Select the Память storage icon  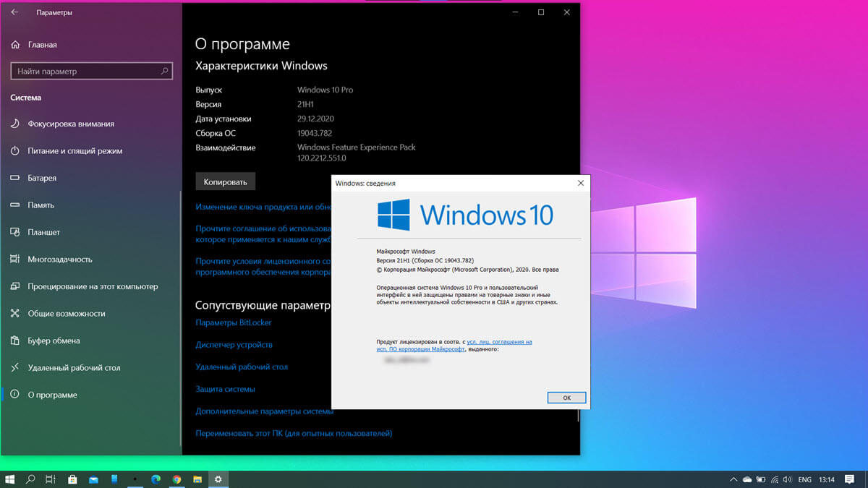pos(14,205)
